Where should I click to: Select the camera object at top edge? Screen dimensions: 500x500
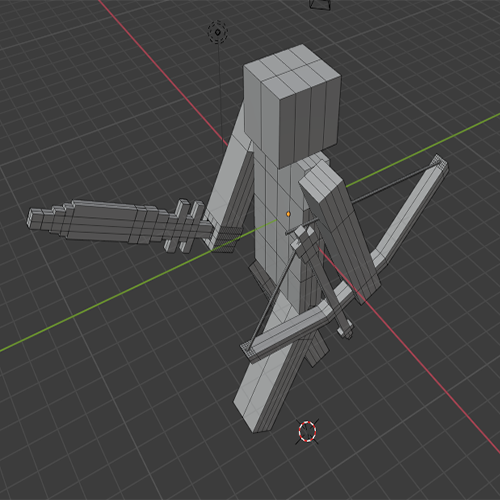tap(320, 4)
